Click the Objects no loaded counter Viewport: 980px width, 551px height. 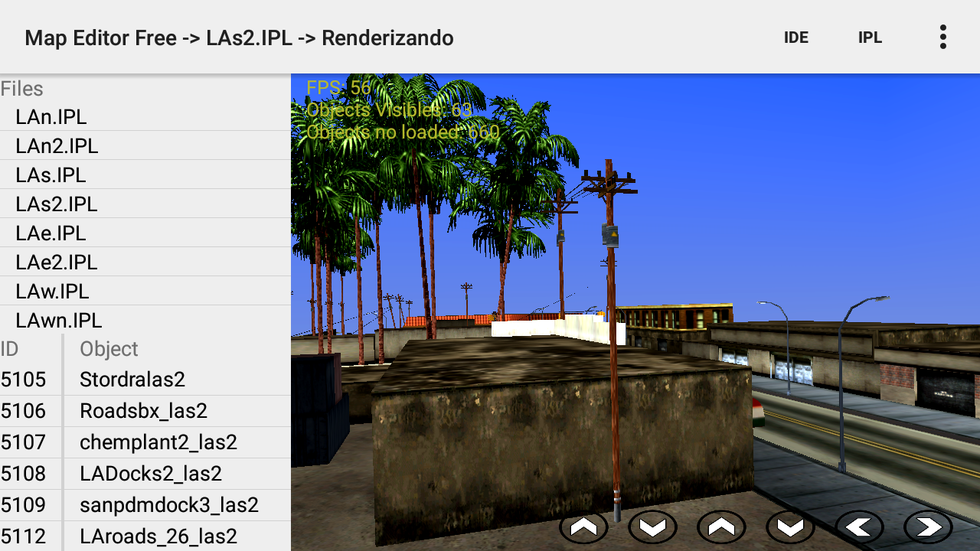tap(403, 132)
